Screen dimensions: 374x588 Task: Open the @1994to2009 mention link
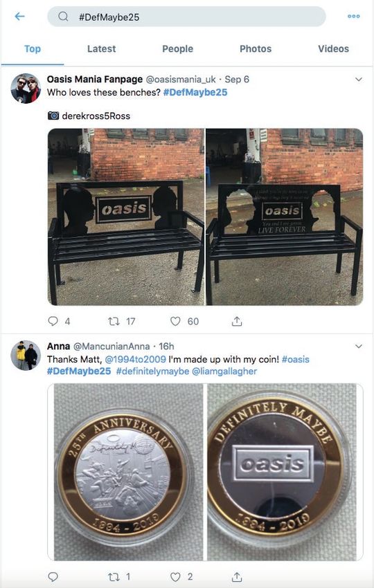point(135,359)
